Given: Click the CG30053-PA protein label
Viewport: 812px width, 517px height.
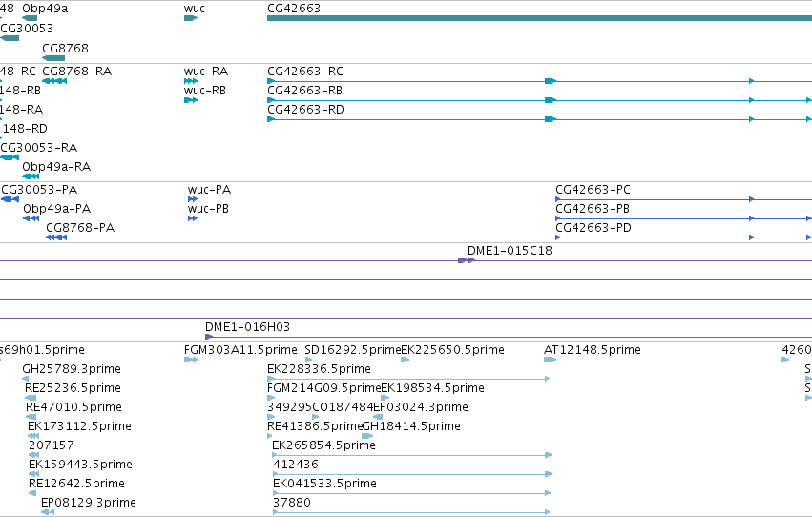Looking at the screenshot, I should 39,190.
